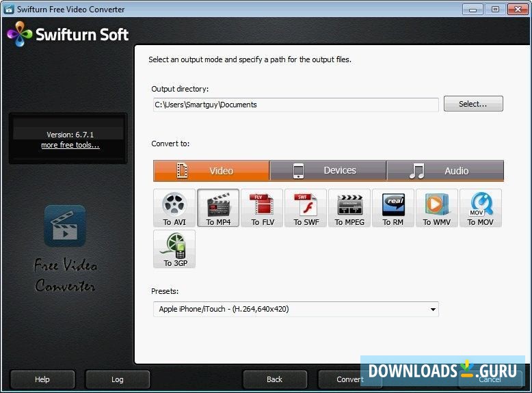Viewport: 532px width, 393px height.
Task: Click the Help button
Action: pyautogui.click(x=42, y=379)
